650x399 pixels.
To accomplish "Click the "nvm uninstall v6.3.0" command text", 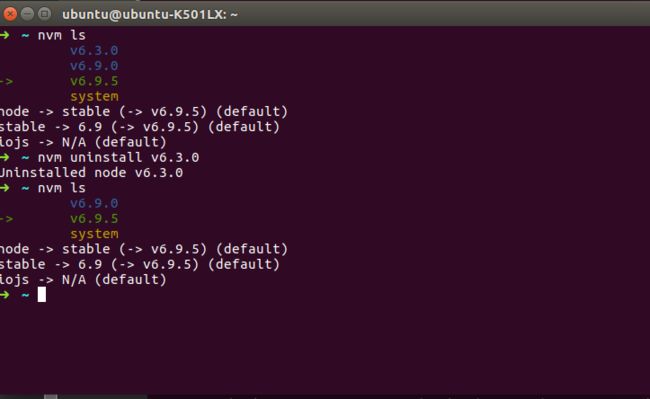I will [118, 157].
